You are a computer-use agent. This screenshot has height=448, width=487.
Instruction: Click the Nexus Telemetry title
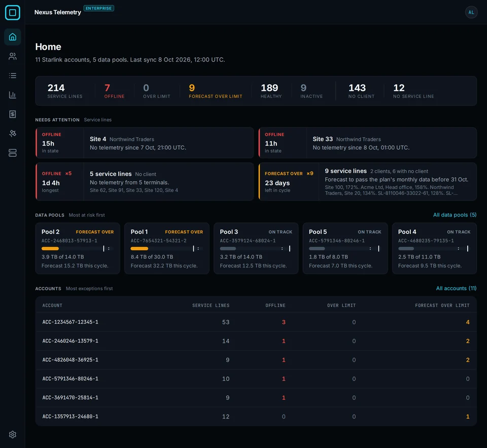(x=58, y=12)
